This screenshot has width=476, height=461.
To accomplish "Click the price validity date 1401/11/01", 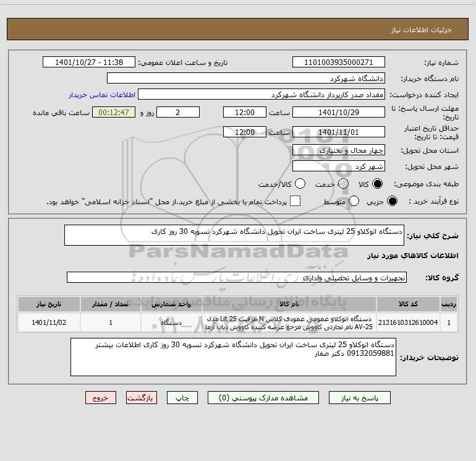I will tap(339, 132).
